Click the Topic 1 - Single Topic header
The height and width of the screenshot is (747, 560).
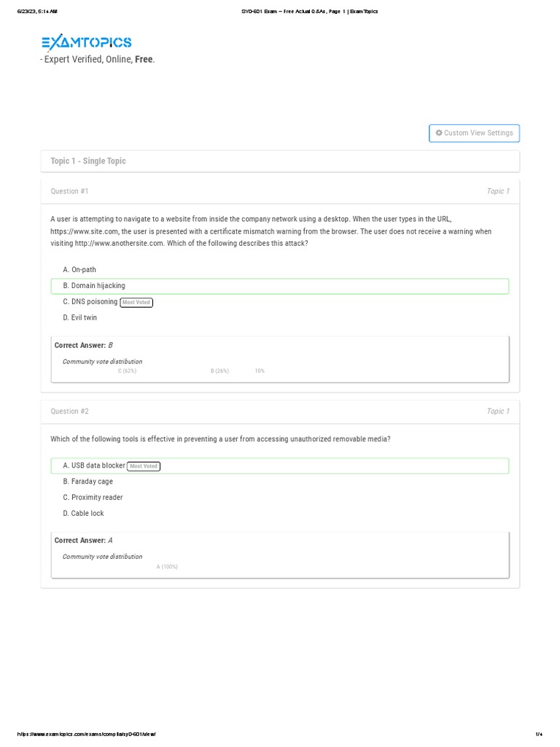pos(88,161)
